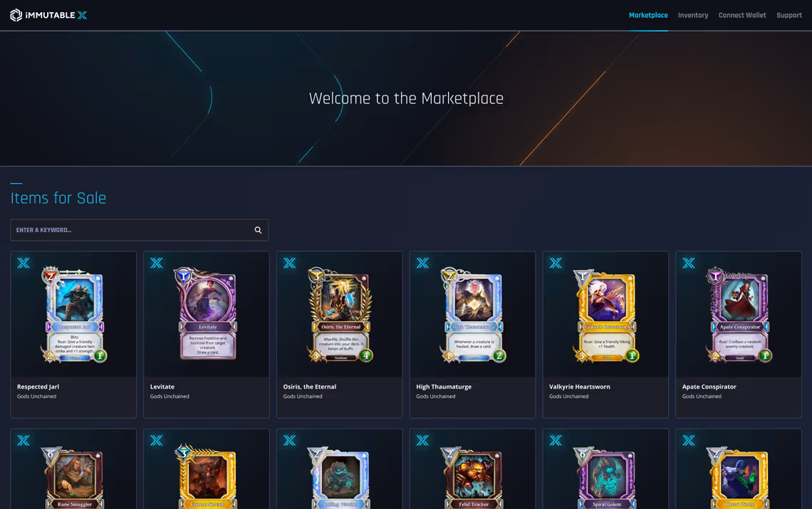Image resolution: width=812 pixels, height=509 pixels.
Task: Open the Marketplace tab
Action: point(648,15)
